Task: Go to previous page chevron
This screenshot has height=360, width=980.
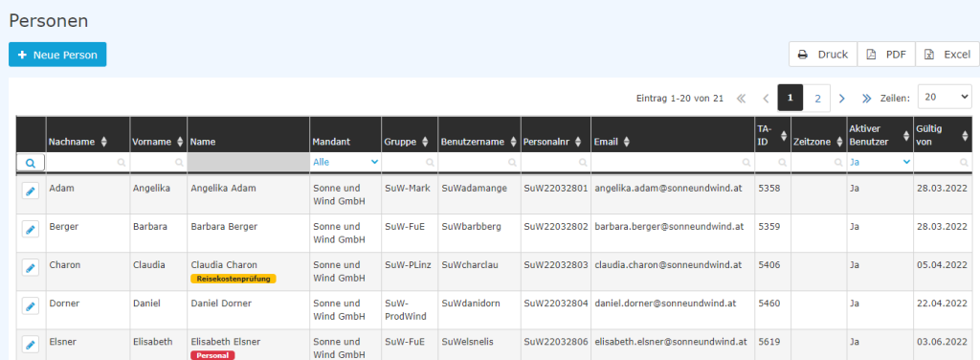Action: pos(766,98)
